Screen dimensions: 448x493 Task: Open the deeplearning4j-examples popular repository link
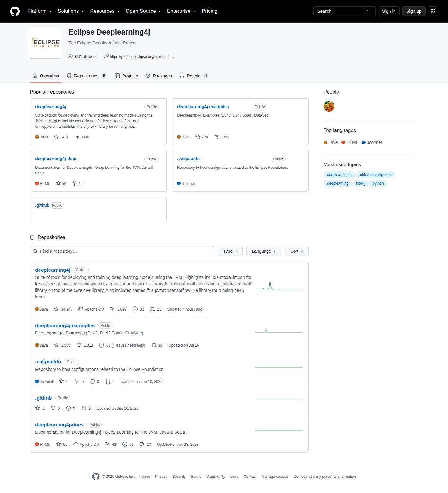click(x=203, y=107)
